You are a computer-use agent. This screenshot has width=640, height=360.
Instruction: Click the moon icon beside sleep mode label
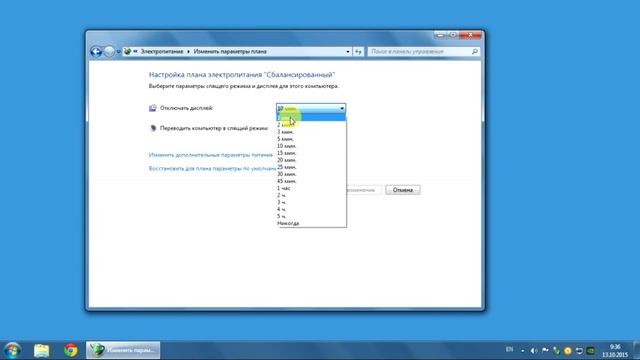click(x=153, y=128)
